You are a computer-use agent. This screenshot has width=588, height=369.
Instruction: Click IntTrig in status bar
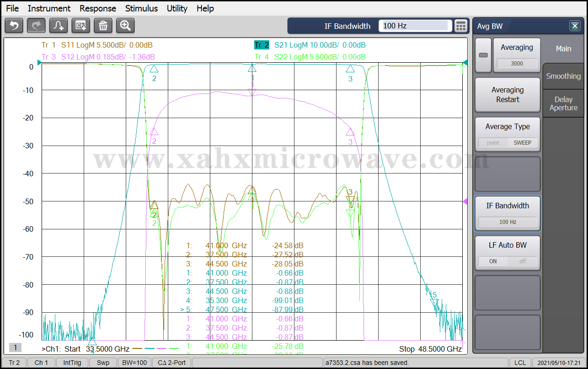[72, 363]
